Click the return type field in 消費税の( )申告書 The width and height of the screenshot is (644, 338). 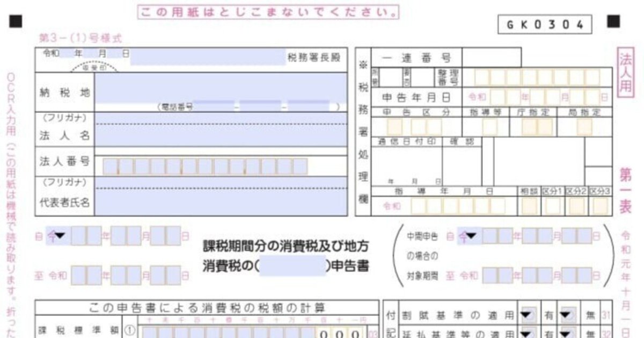(x=293, y=266)
